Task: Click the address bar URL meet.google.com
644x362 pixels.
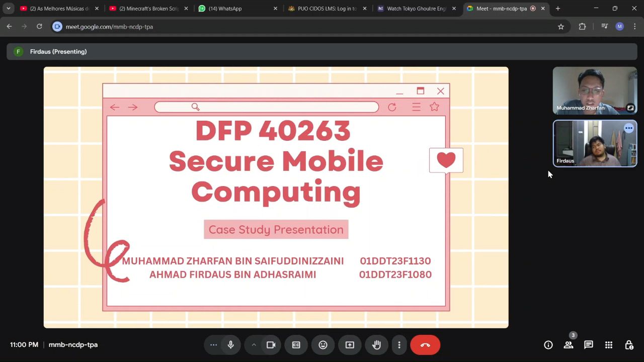Action: point(109,27)
